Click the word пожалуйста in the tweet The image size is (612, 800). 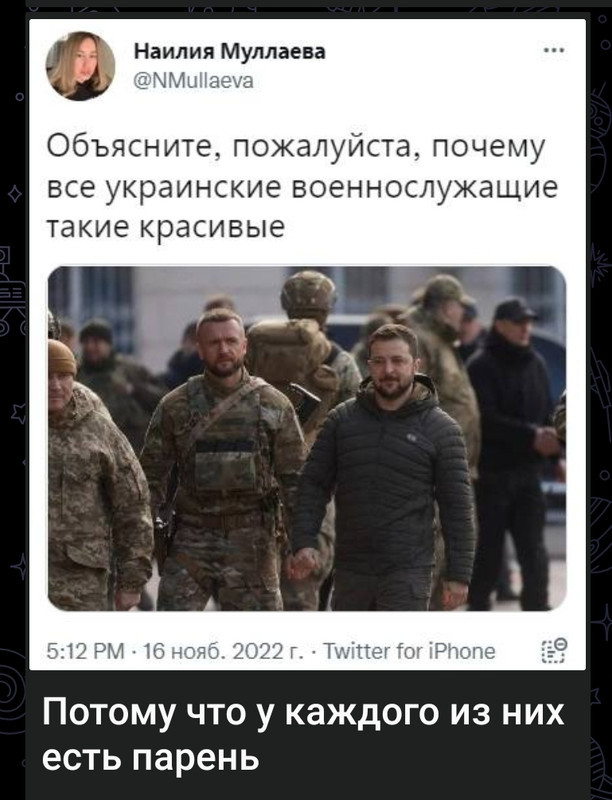[325, 148]
